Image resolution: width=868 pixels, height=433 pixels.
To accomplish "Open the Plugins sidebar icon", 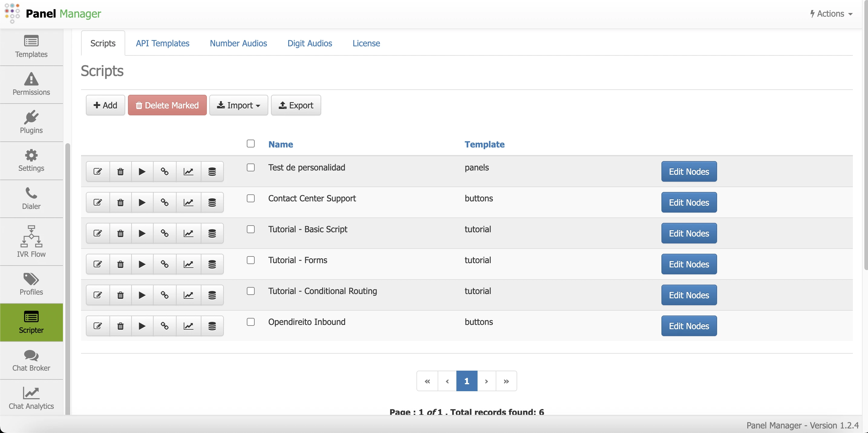I will tap(31, 122).
